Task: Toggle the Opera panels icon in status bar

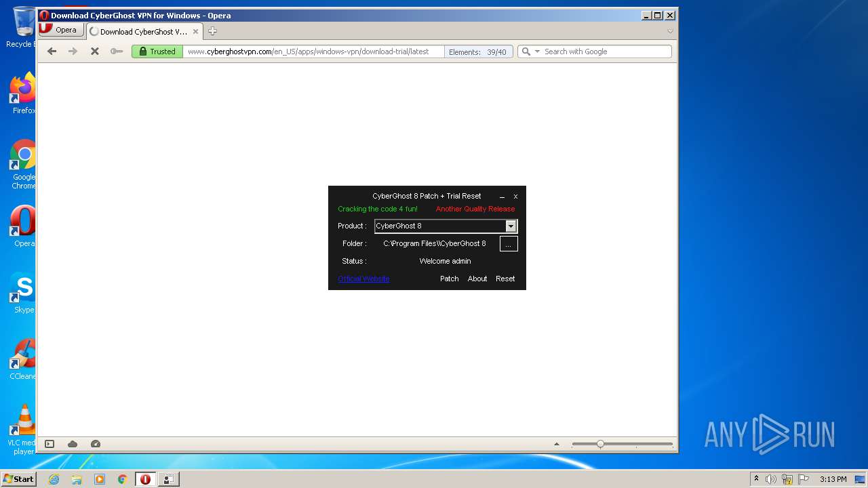Action: [x=50, y=444]
